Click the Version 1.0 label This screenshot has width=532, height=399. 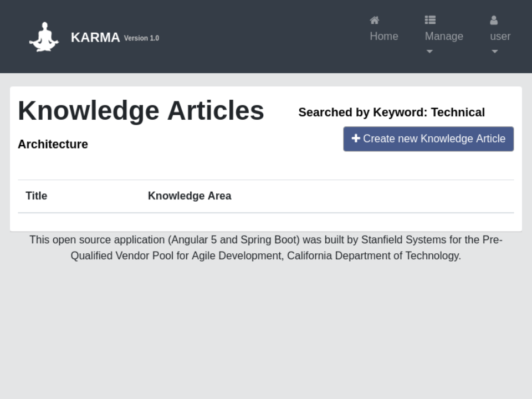(141, 38)
